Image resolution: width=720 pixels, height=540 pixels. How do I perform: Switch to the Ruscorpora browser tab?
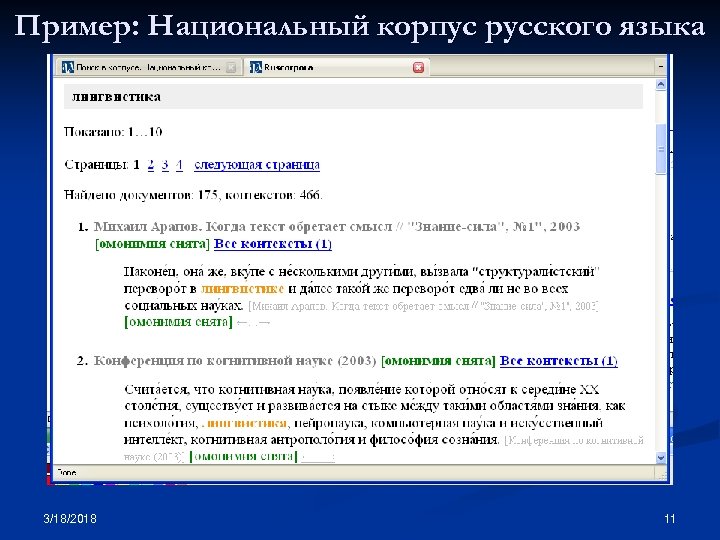point(337,68)
